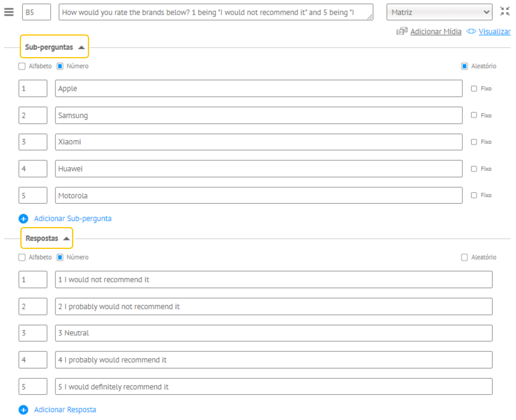Viewport: 516px width, 420px height.
Task: Toggle Número under Respostas
Action: pos(60,257)
